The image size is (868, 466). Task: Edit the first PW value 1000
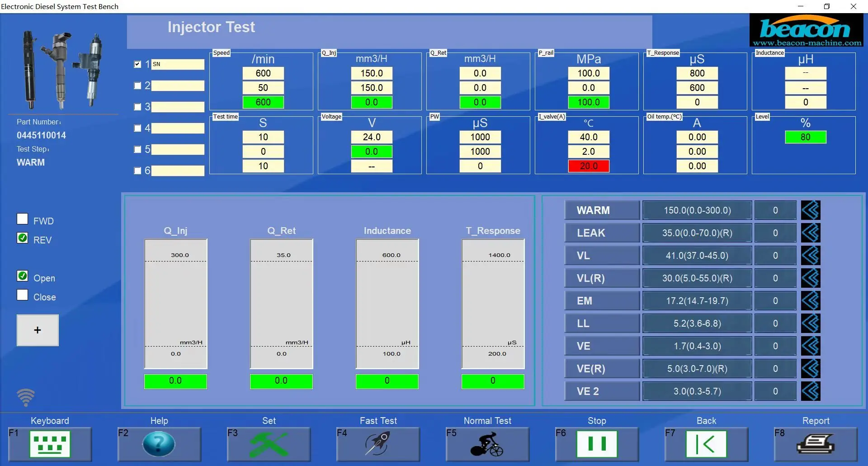pyautogui.click(x=480, y=137)
